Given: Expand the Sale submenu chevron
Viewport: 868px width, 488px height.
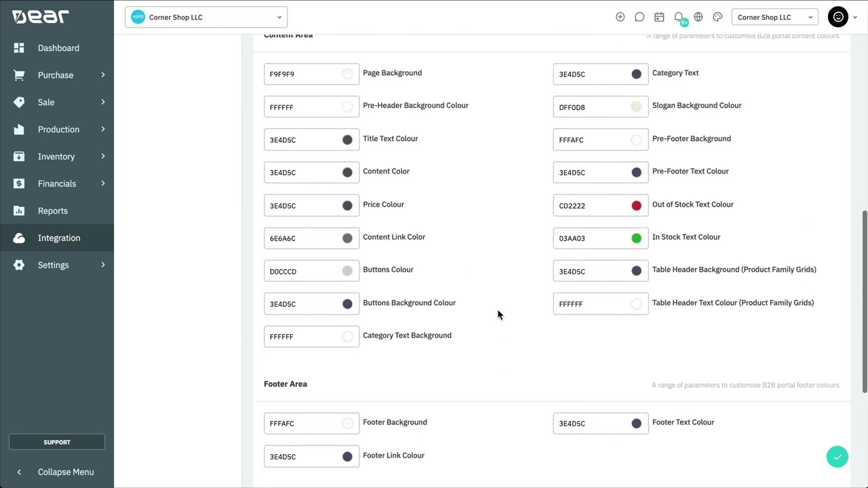Looking at the screenshot, I should pos(103,102).
